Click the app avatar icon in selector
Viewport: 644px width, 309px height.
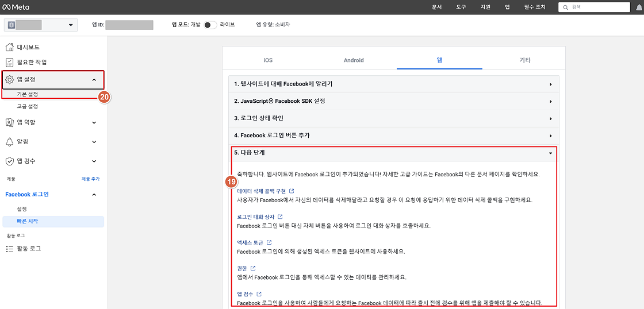[x=11, y=25]
